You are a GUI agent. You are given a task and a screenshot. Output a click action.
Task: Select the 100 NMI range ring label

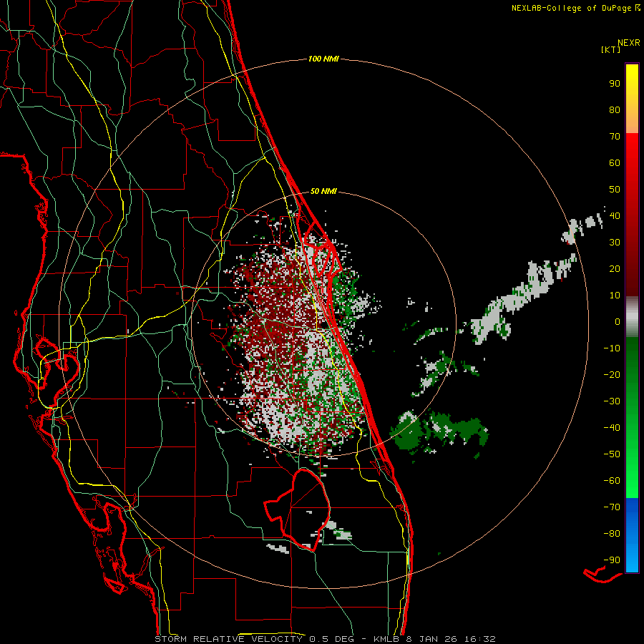pyautogui.click(x=323, y=59)
